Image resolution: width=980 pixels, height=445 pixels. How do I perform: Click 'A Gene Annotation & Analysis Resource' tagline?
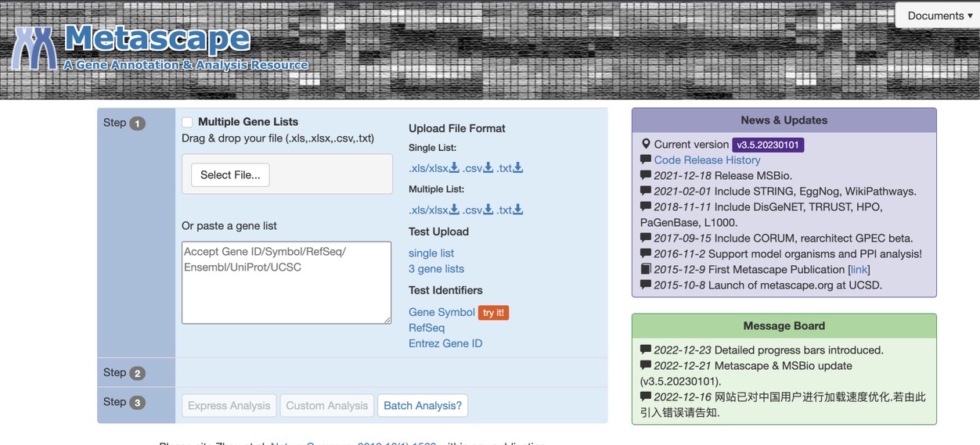(186, 65)
